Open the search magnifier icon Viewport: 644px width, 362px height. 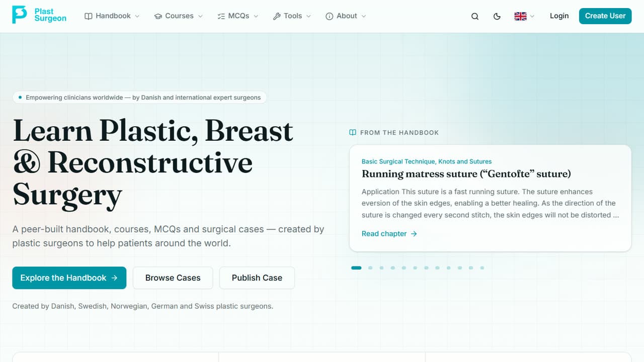click(x=475, y=16)
